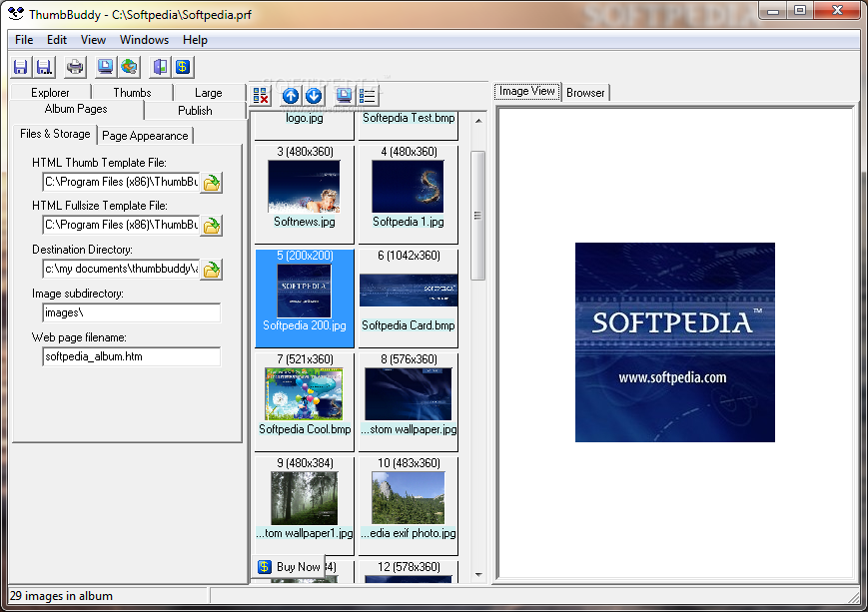Image resolution: width=868 pixels, height=612 pixels.
Task: Click the Web page filename input field
Action: pos(132,356)
